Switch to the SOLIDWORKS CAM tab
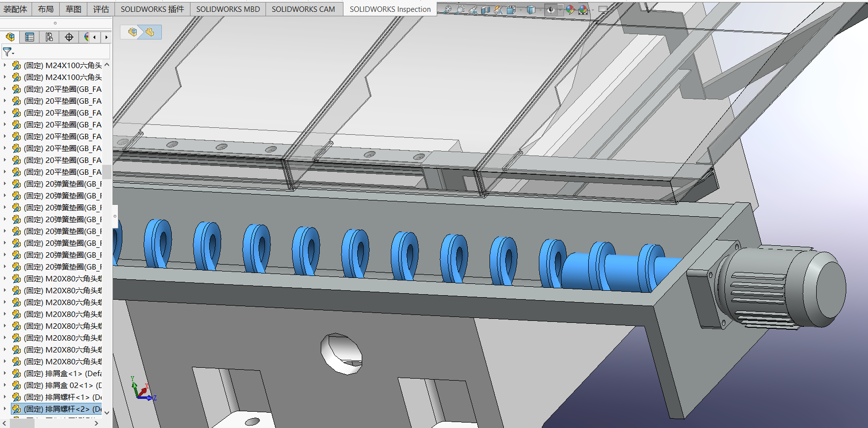The width and height of the screenshot is (868, 428). [303, 9]
